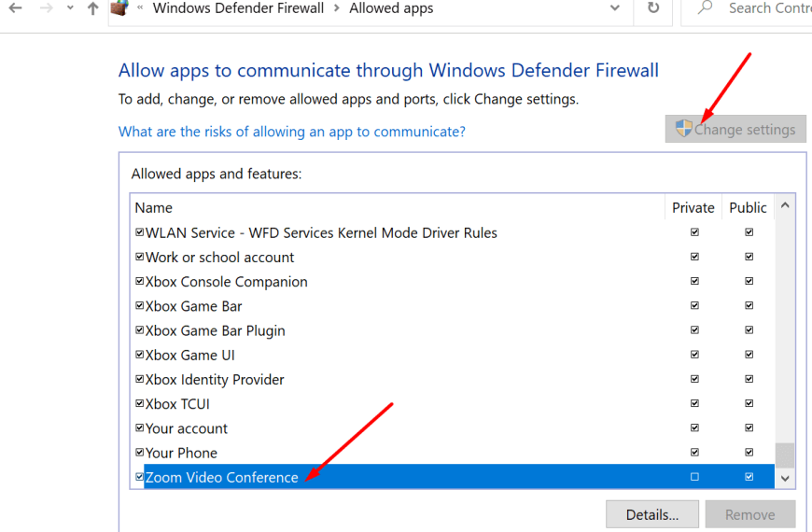Viewport: 812px width, 532px height.
Task: Toggle Zoom Video Conference Public checkbox
Action: (749, 477)
